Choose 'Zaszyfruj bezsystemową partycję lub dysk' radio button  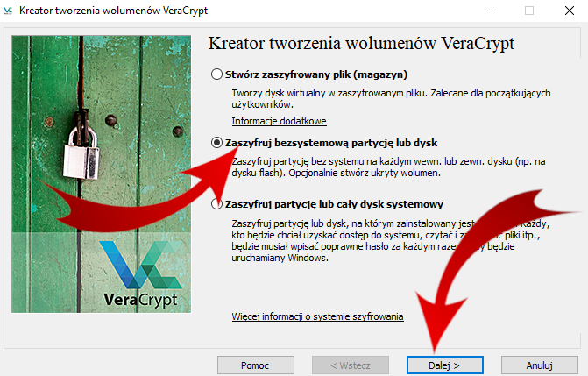pos(216,143)
